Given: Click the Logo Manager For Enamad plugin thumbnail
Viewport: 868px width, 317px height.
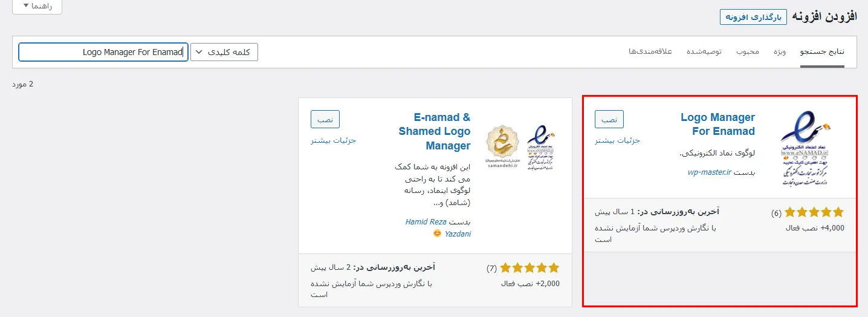Looking at the screenshot, I should (x=805, y=148).
